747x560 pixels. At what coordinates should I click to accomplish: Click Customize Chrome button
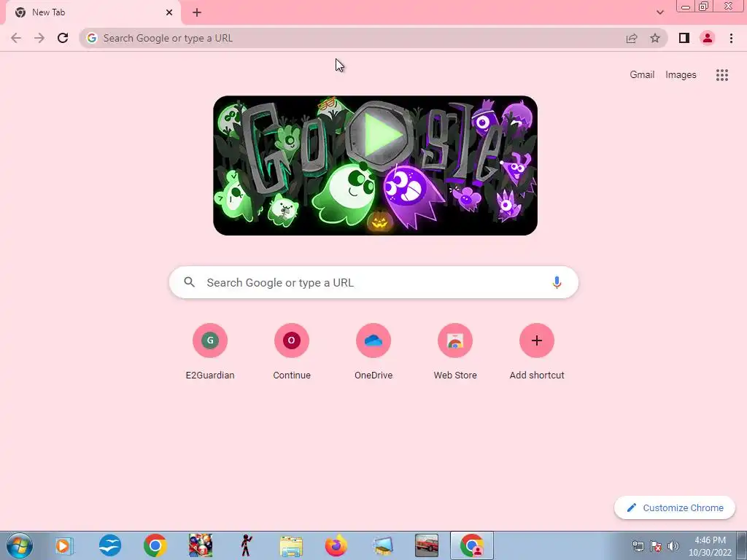pyautogui.click(x=674, y=507)
